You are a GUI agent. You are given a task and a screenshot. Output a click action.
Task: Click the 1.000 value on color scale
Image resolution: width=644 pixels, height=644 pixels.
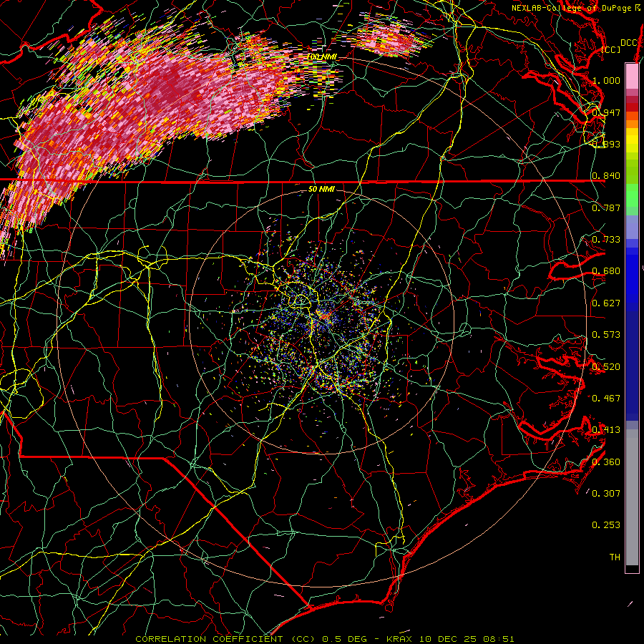coord(606,80)
